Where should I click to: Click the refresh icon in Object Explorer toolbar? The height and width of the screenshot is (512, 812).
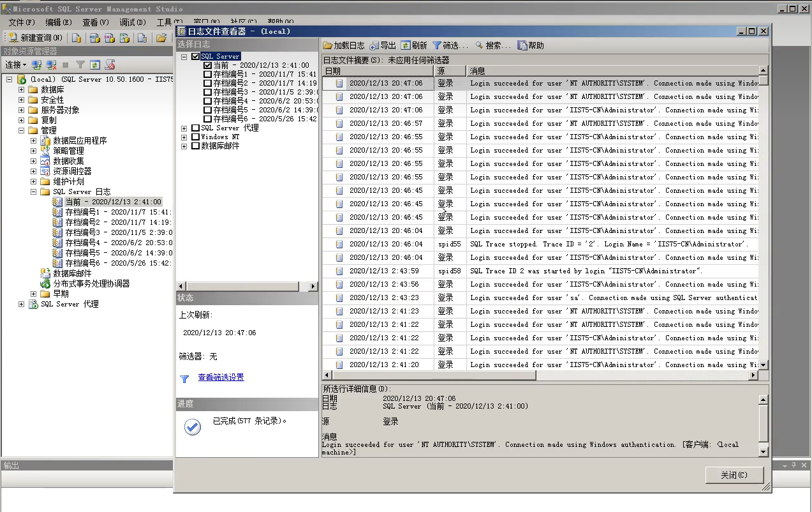95,64
